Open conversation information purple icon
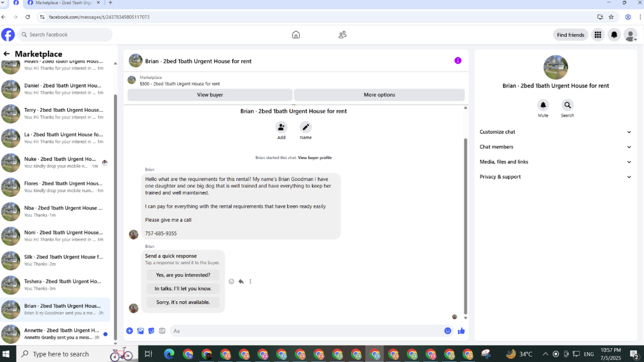Viewport: 644px width, 362px height. (x=458, y=61)
